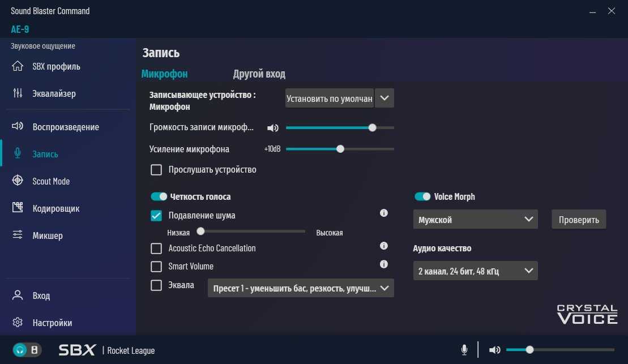Expand the Пресет 1 equalizer preset dropdown

[x=301, y=288]
